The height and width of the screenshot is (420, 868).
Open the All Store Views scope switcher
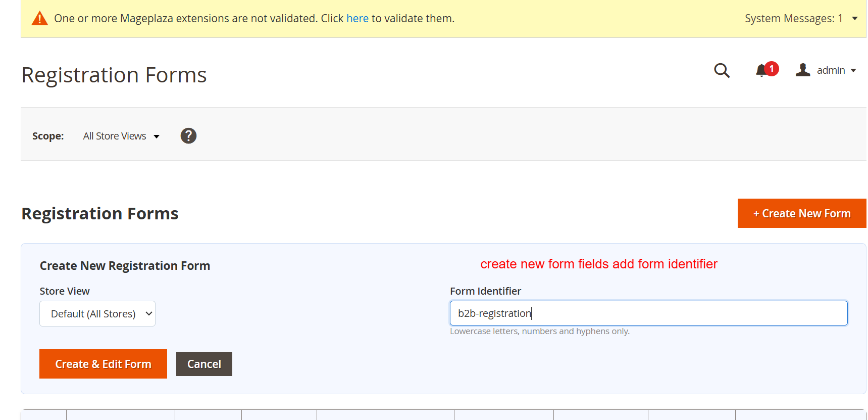coord(121,136)
